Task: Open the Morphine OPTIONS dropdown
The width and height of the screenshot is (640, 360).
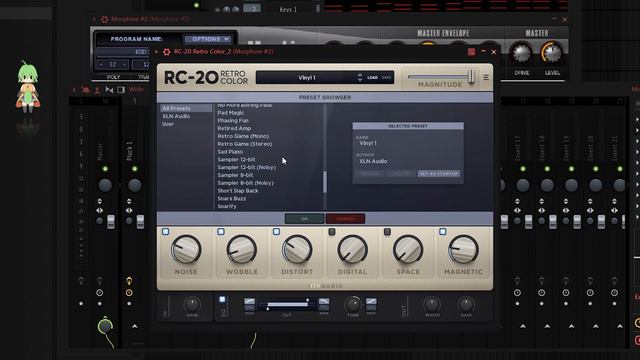Action: [208, 39]
